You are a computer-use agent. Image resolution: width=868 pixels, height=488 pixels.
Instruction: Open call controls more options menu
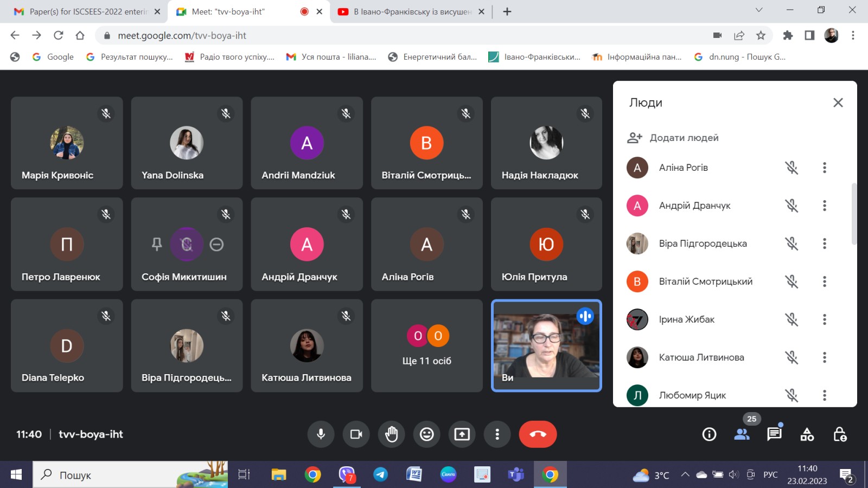click(497, 434)
